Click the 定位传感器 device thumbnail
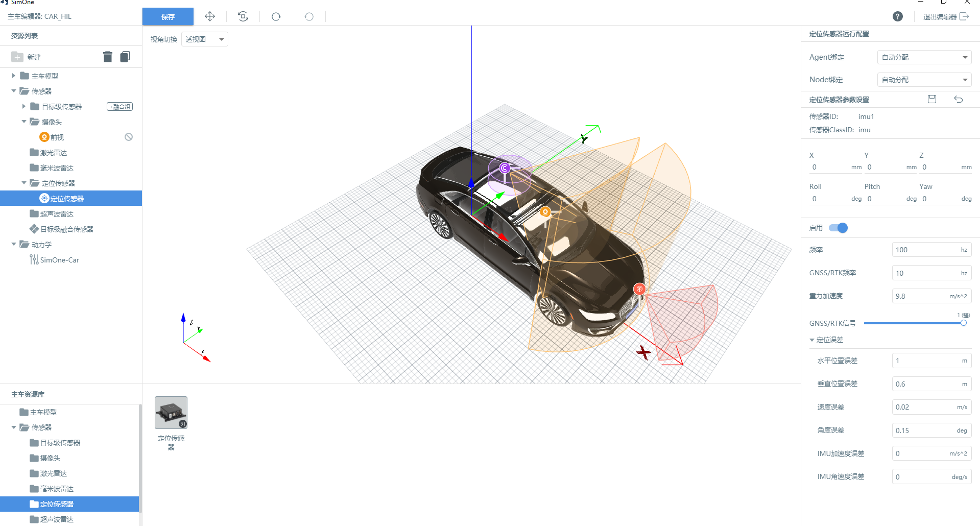Viewport: 980px width, 526px height. point(171,413)
